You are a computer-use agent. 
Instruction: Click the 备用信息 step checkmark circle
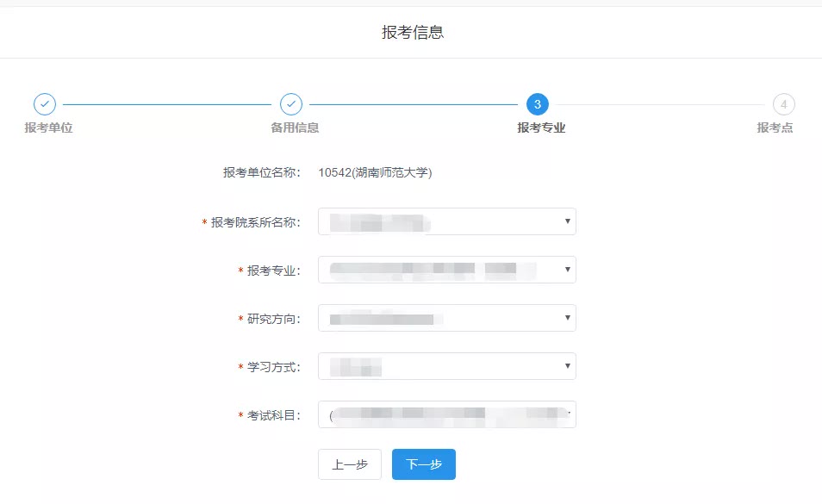point(291,104)
